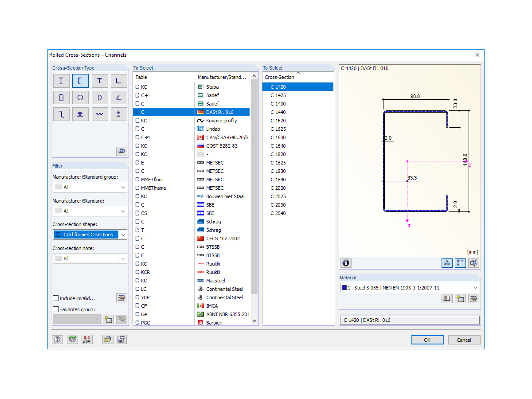This screenshot has height=399, width=532.
Task: Select the Lindab table row
Action: pos(192,129)
